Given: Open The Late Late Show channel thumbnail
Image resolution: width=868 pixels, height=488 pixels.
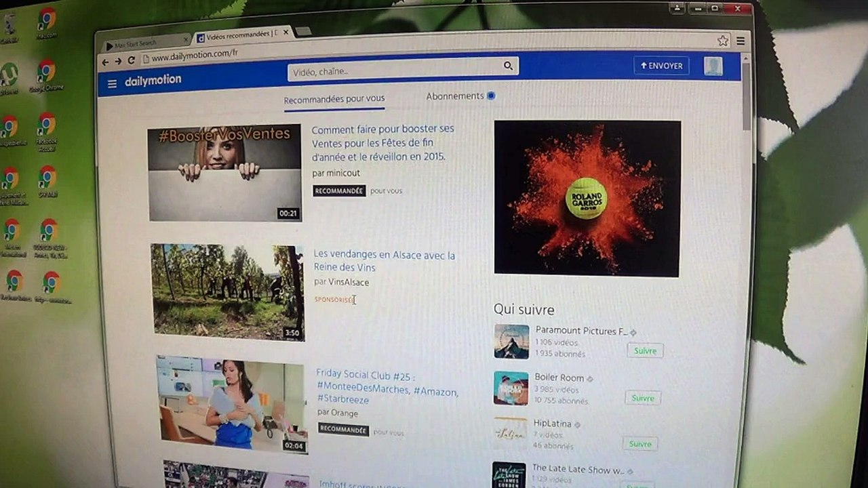Looking at the screenshot, I should (x=509, y=475).
